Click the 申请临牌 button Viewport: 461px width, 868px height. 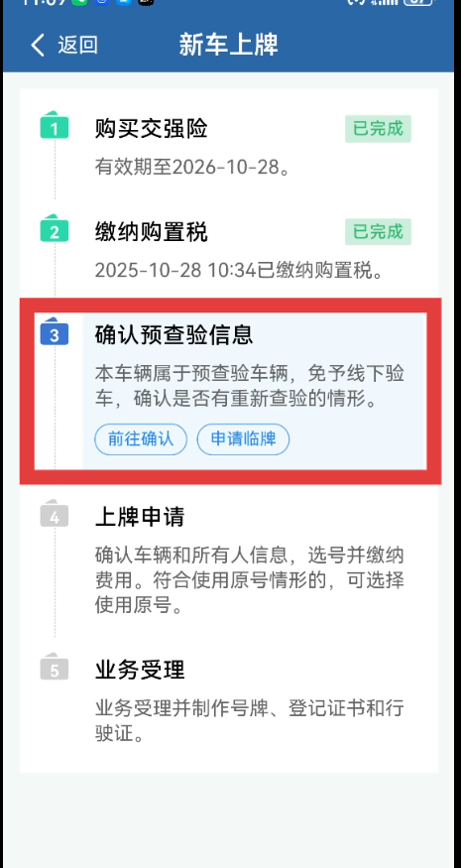pos(243,439)
